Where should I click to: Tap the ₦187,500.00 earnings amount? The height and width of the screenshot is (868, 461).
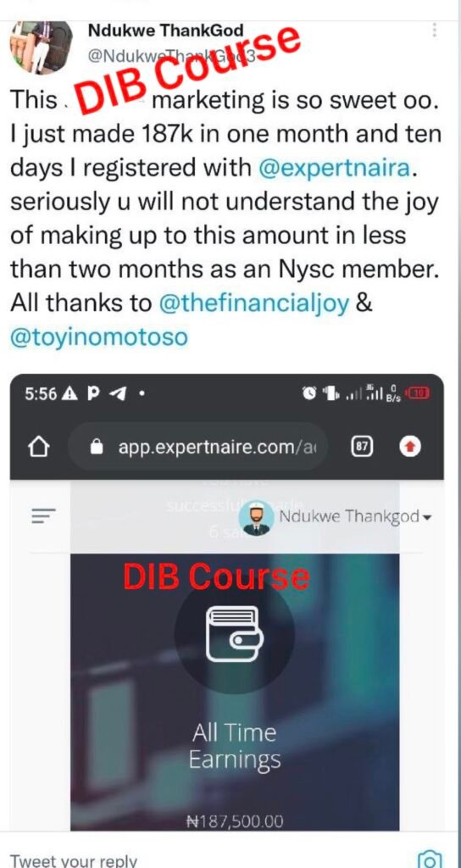234,821
